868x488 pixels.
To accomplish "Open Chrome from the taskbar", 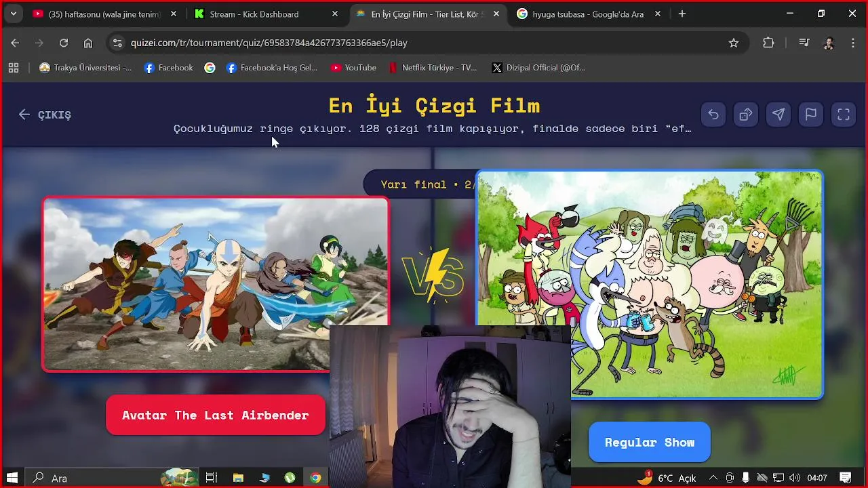I will [315, 478].
